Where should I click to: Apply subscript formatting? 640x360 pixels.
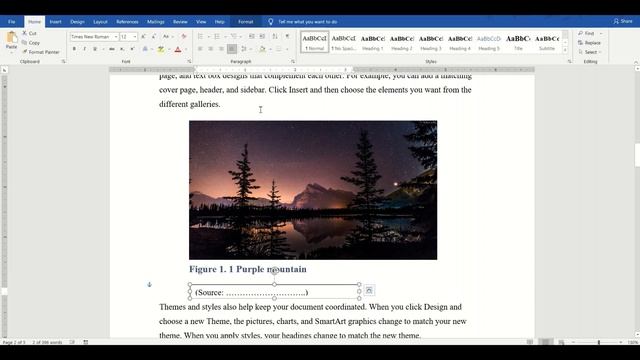122,49
